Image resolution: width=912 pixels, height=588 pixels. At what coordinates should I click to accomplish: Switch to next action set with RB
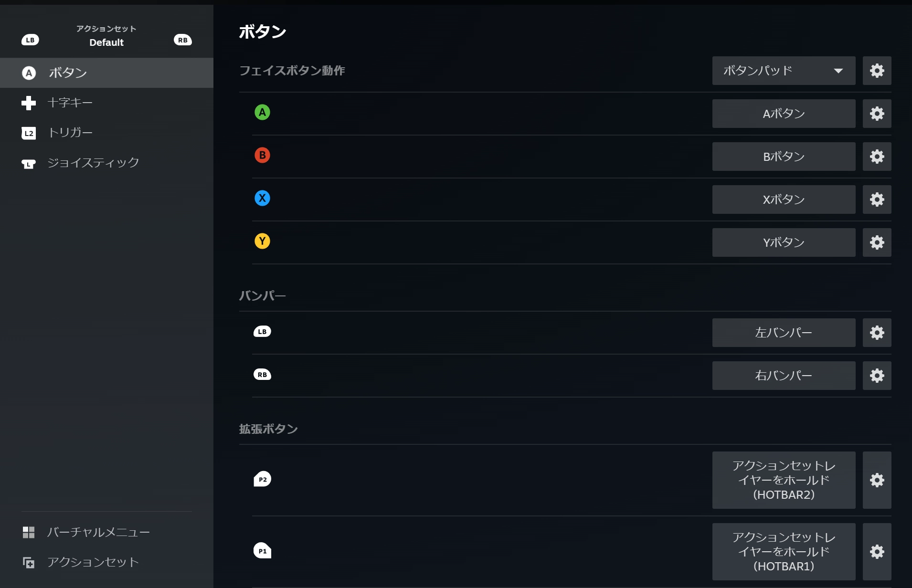coord(182,40)
